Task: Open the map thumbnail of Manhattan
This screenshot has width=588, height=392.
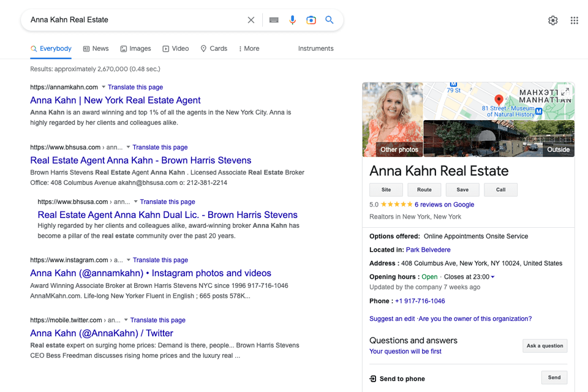Action: point(499,101)
